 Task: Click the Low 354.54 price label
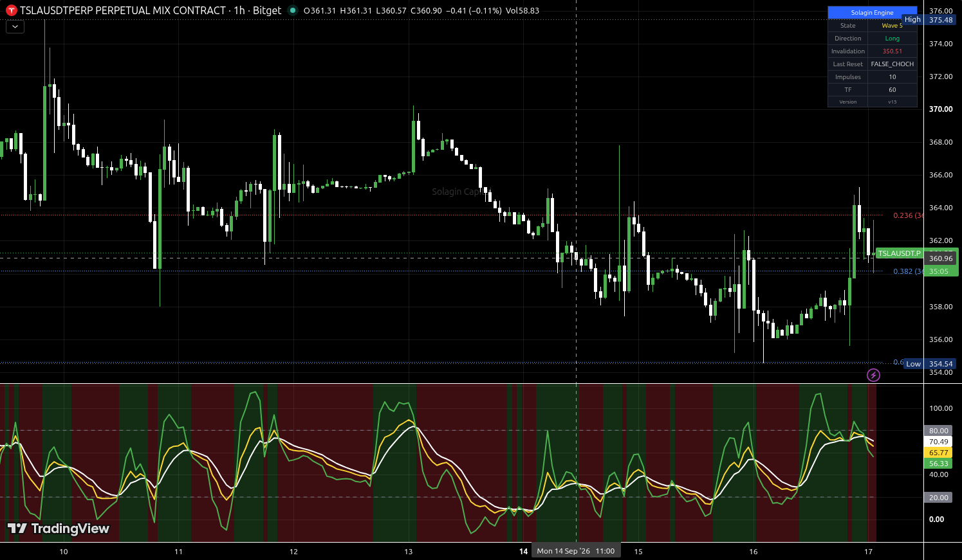[x=930, y=364]
